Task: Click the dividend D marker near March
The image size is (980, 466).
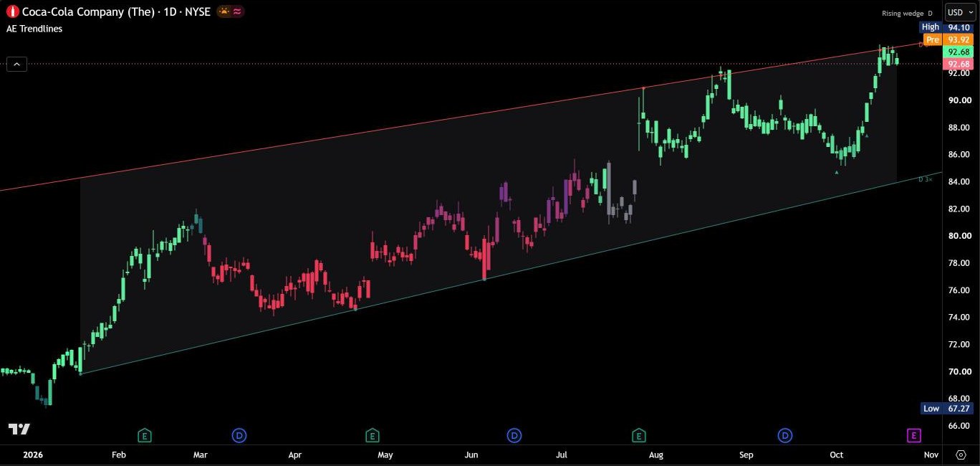Action: (239, 435)
